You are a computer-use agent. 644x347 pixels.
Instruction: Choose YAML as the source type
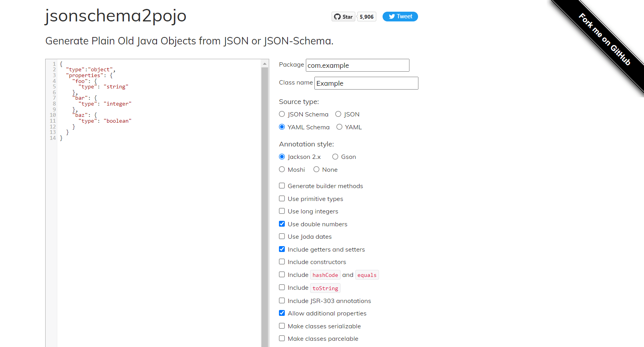(x=339, y=127)
